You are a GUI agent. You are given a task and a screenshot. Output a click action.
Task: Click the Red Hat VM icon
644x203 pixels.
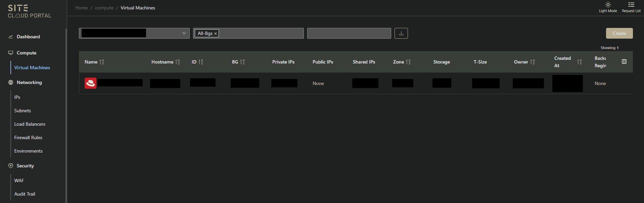coord(90,83)
